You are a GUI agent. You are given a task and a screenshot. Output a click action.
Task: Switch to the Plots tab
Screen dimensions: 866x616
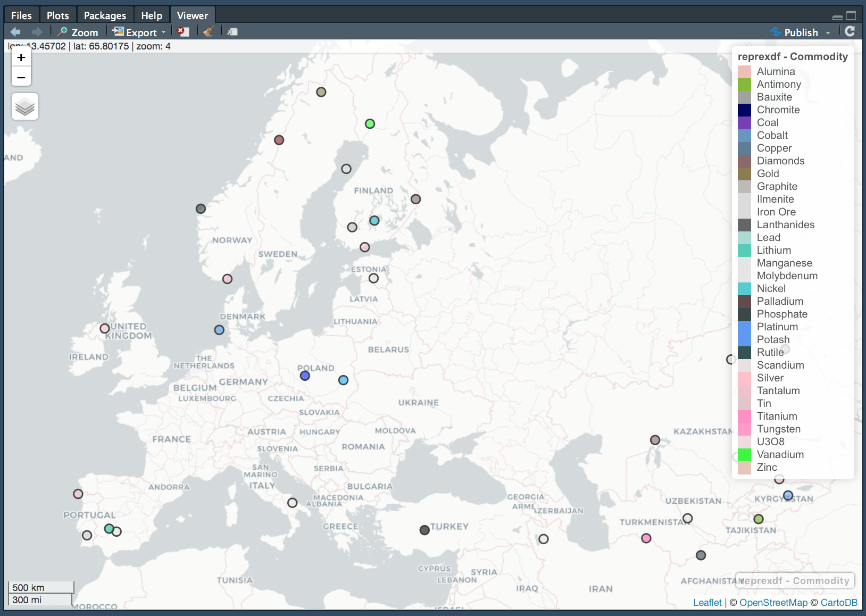(57, 15)
